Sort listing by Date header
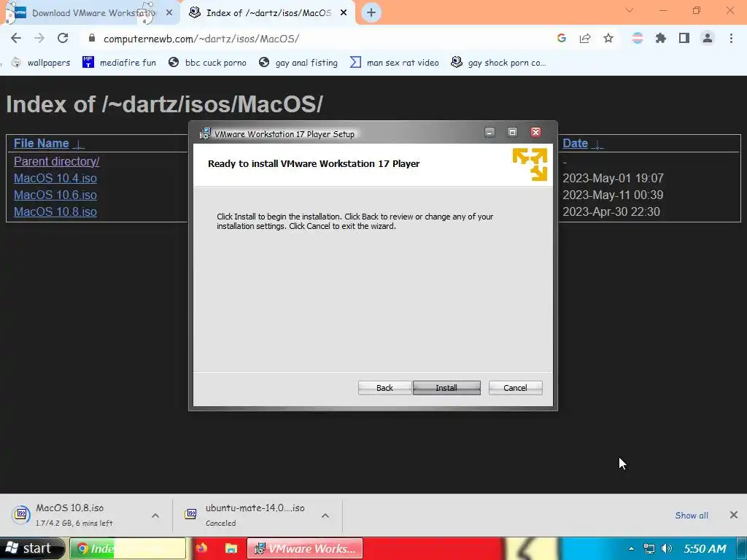 click(575, 144)
